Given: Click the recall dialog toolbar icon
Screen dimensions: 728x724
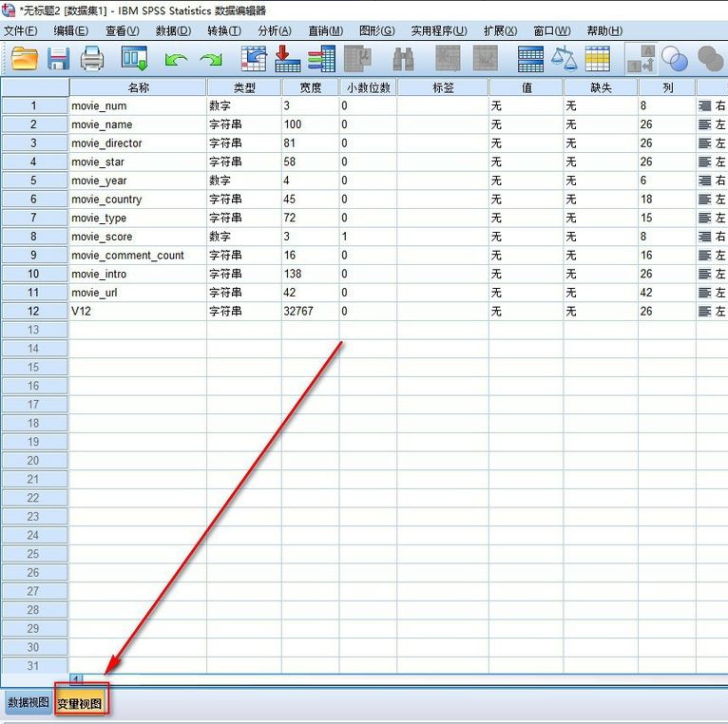Looking at the screenshot, I should point(134,59).
